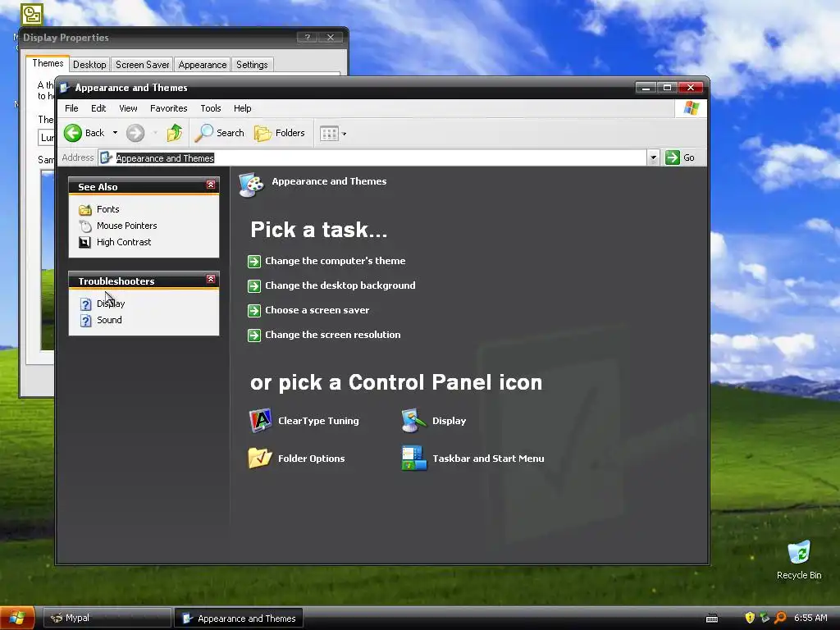840x630 pixels.
Task: Expand the Address bar dropdown arrow
Action: click(x=653, y=157)
